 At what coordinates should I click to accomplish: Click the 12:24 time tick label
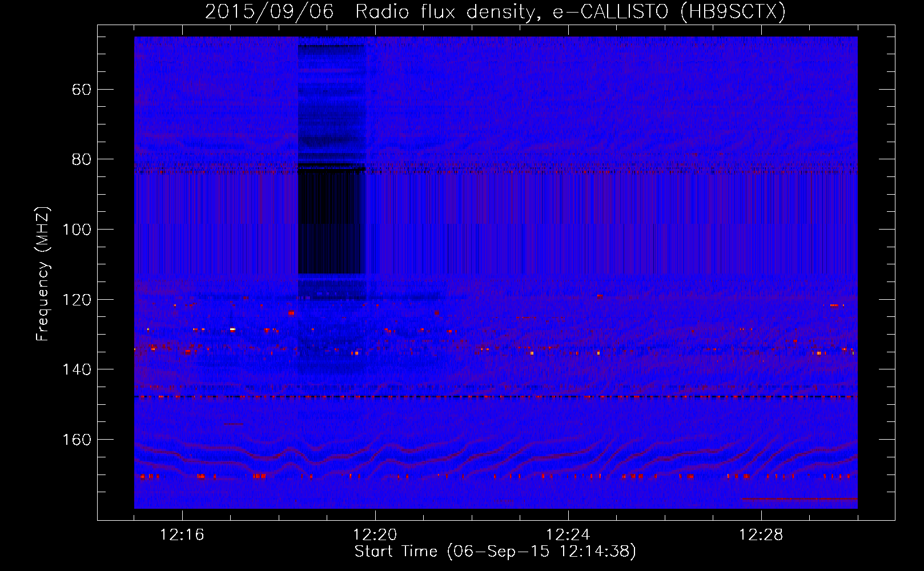tap(568, 535)
